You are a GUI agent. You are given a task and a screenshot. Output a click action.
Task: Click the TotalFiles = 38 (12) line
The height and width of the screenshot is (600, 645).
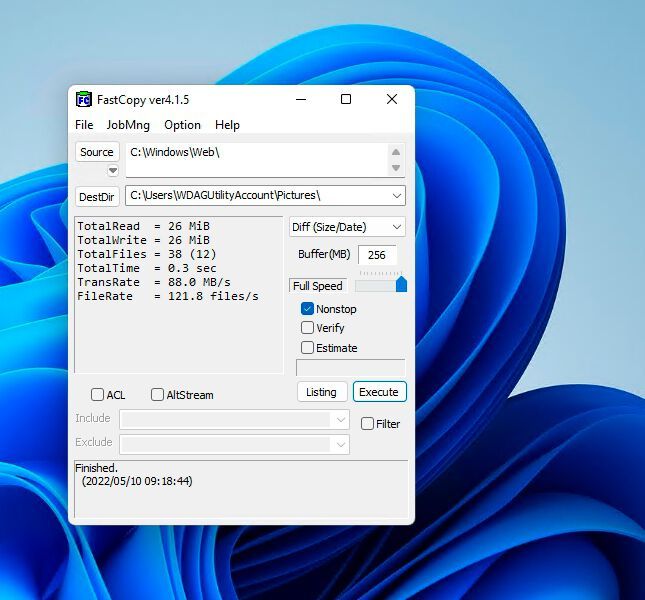point(147,254)
